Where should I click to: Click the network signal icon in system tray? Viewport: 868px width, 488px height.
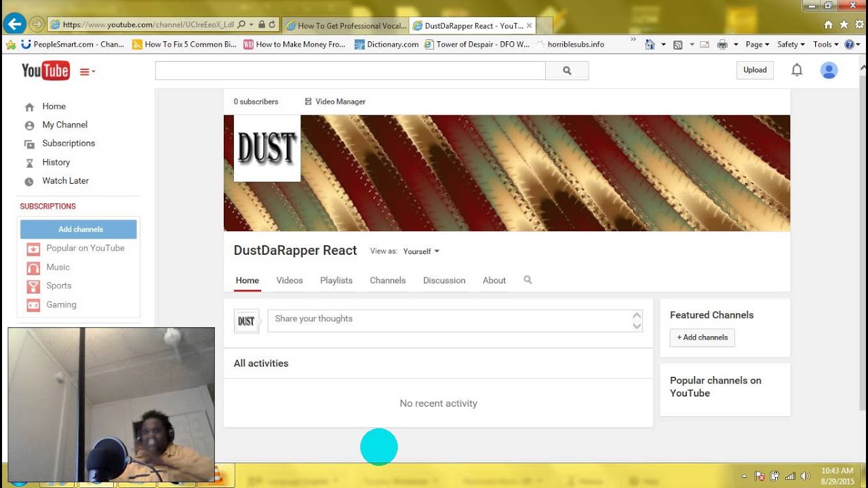789,476
